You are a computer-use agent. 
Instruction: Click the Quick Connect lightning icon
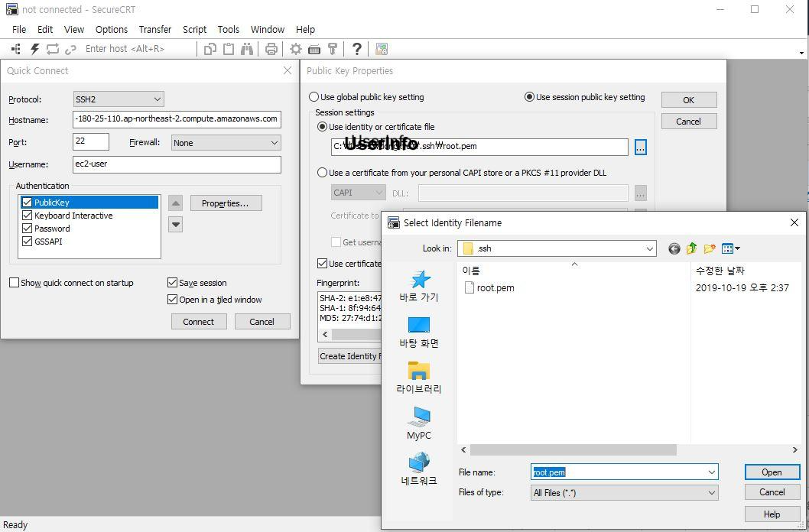(x=34, y=49)
